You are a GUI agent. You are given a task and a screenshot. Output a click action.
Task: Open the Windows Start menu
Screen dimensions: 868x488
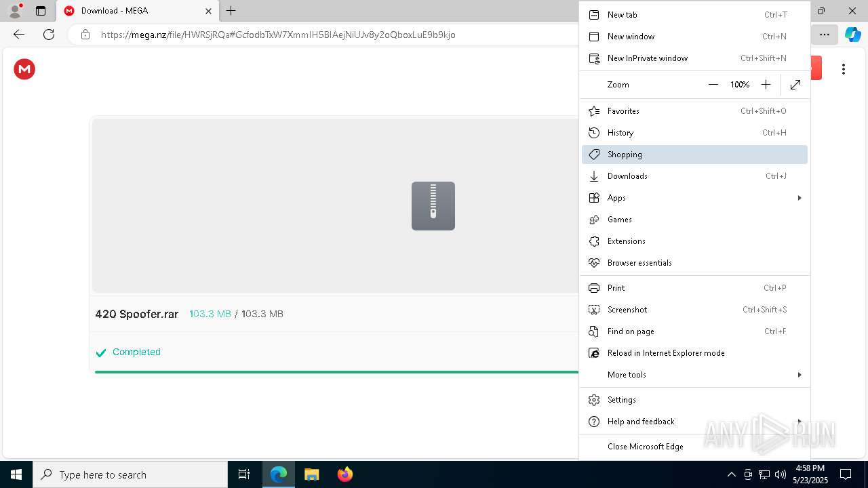click(x=16, y=474)
